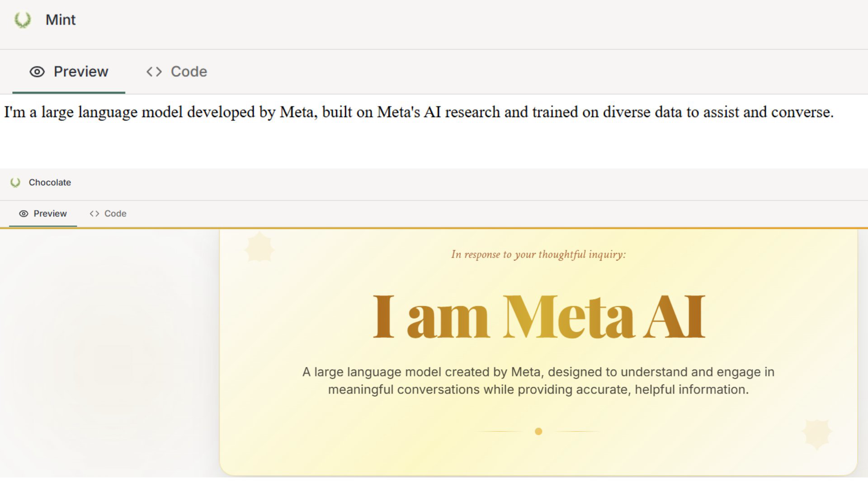Click the star decoration at the card's bottom right

click(816, 434)
